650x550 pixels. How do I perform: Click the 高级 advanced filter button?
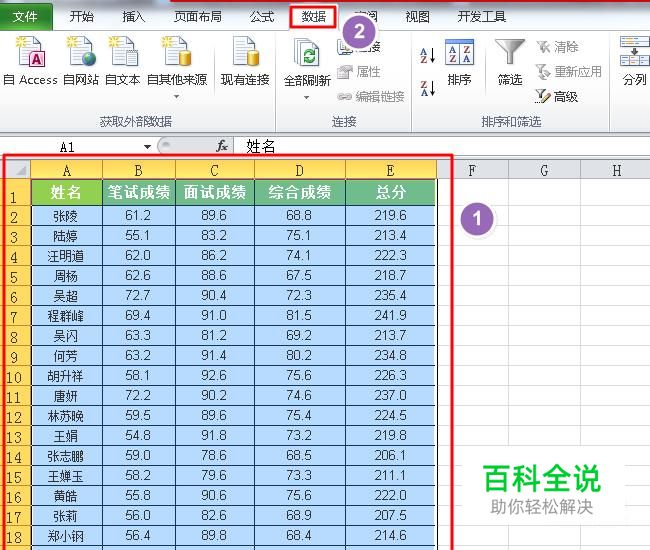[x=557, y=96]
